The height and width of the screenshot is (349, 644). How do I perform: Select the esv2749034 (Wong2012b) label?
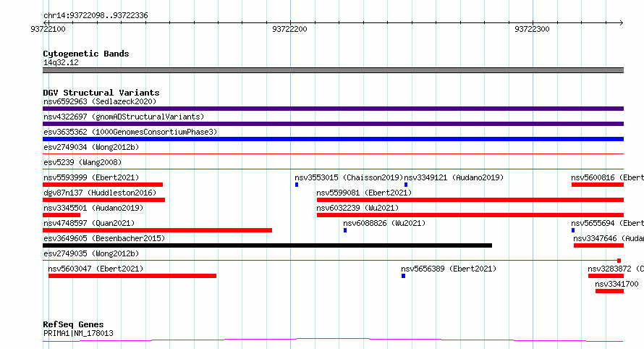pyautogui.click(x=91, y=147)
